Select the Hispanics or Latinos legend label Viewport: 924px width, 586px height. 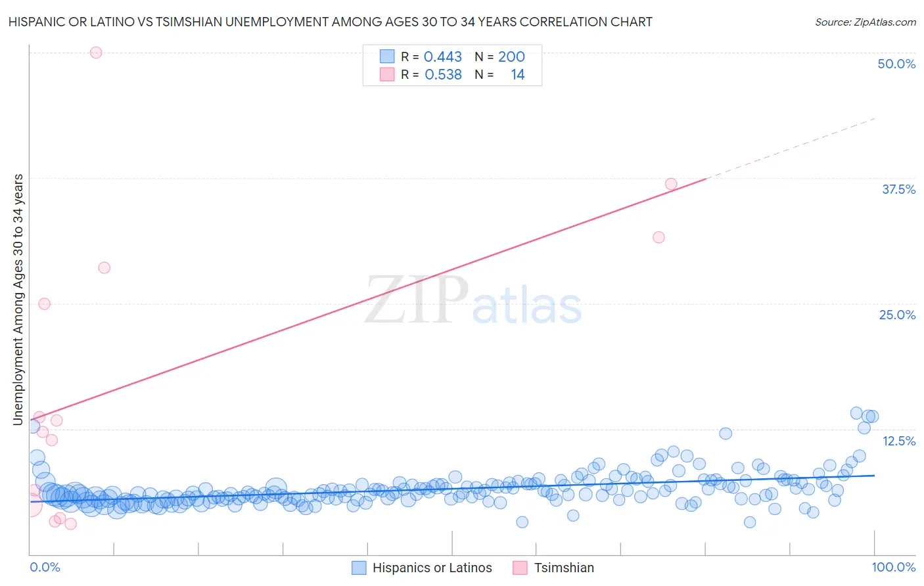432,568
